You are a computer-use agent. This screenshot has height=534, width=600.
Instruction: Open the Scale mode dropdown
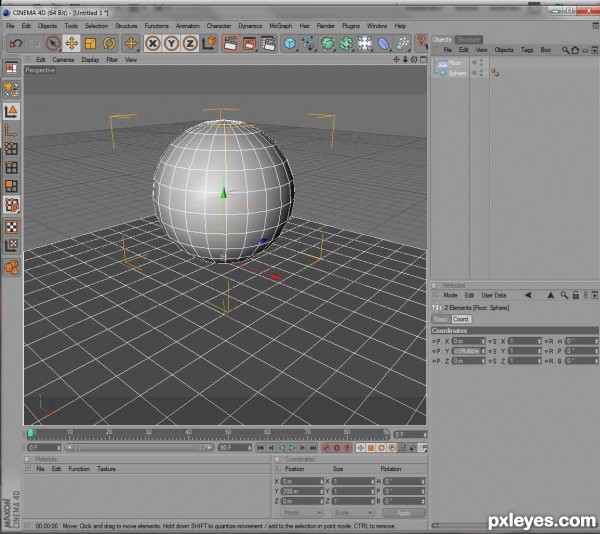[353, 512]
